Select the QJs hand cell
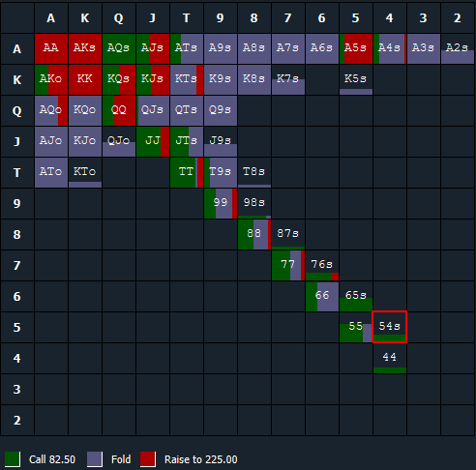Image resolution: width=476 pixels, height=470 pixels. 153,110
